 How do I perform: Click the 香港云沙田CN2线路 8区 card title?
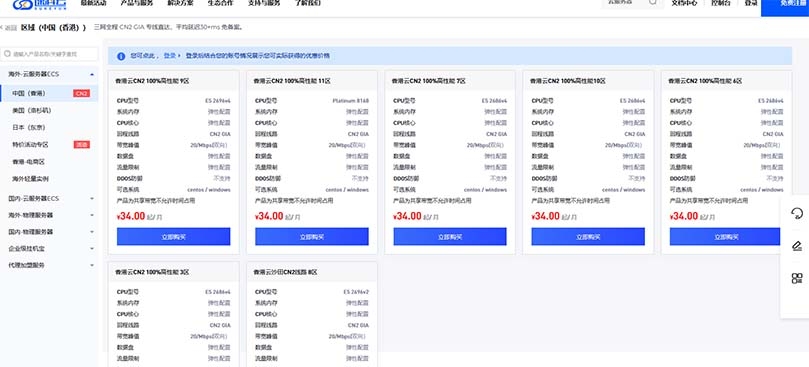tap(286, 272)
